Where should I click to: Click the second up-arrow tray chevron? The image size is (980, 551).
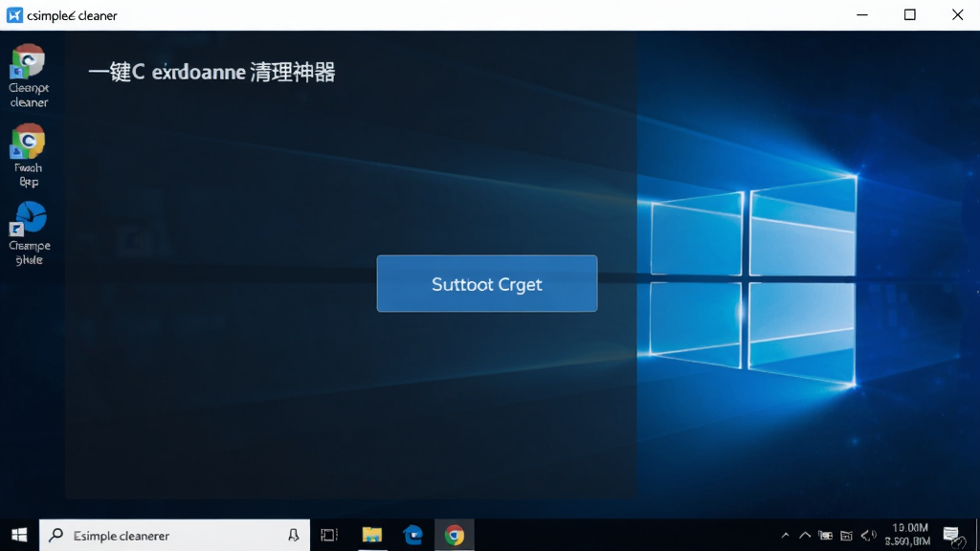point(805,536)
